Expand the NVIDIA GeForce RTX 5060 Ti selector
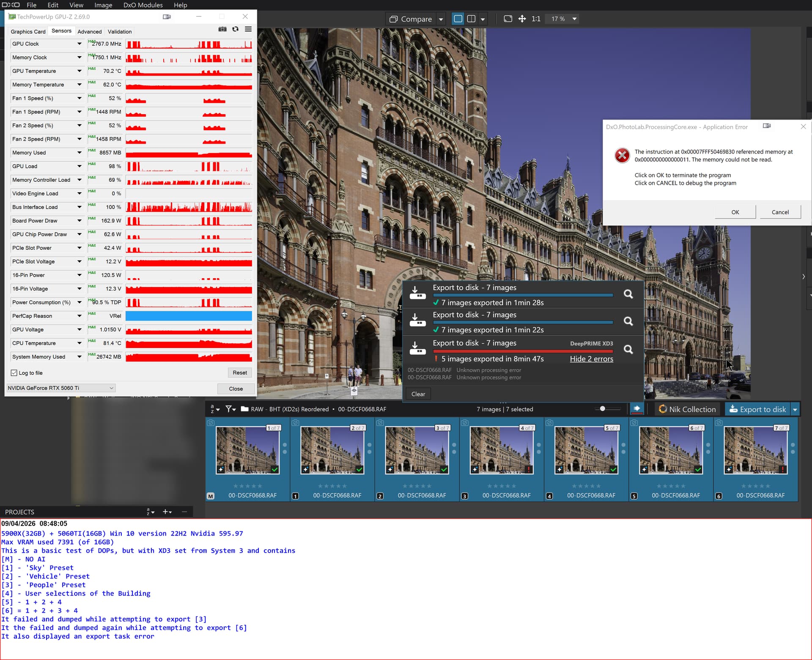Viewport: 812px width, 660px height. (111, 388)
